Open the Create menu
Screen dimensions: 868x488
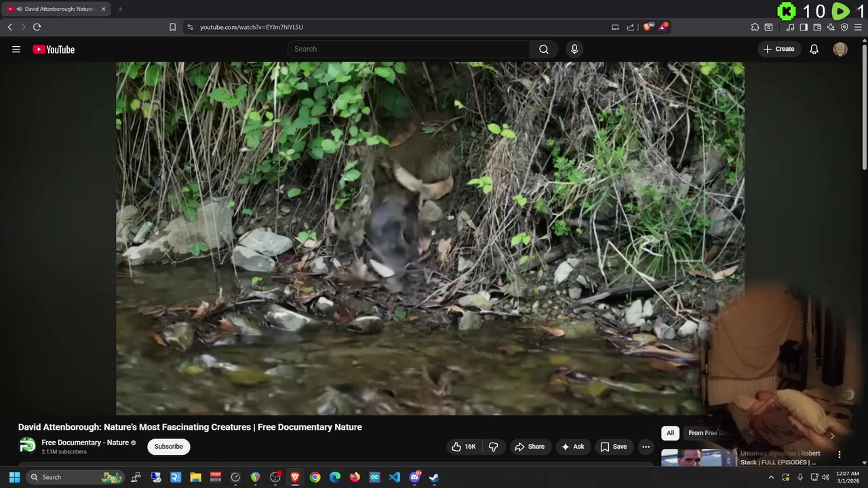pos(778,49)
